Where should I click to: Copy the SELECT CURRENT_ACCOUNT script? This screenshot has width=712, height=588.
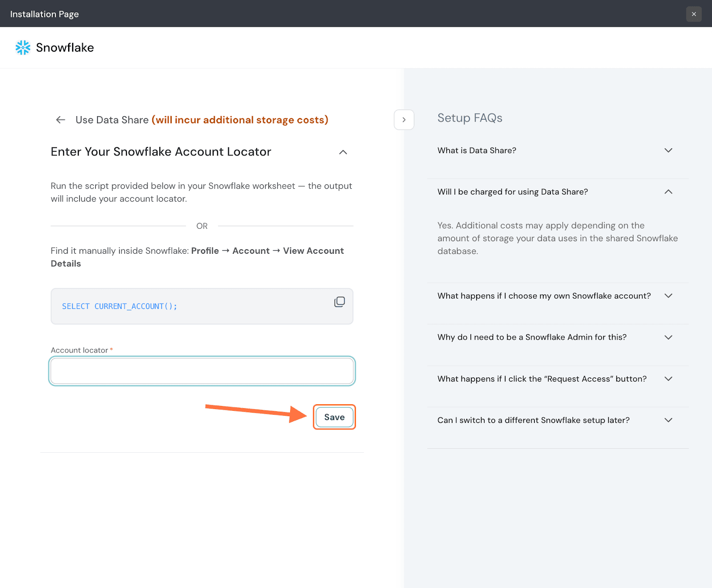coord(339,302)
